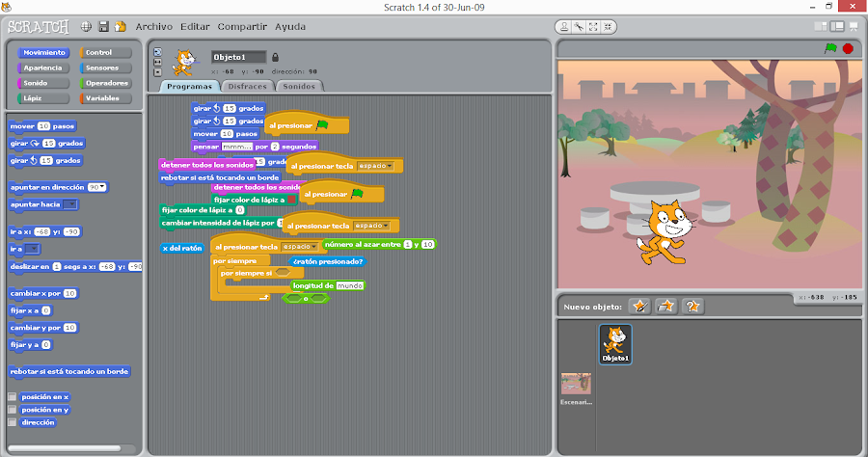Choose new sprite from file
Screen dimensions: 868x457
pos(665,306)
